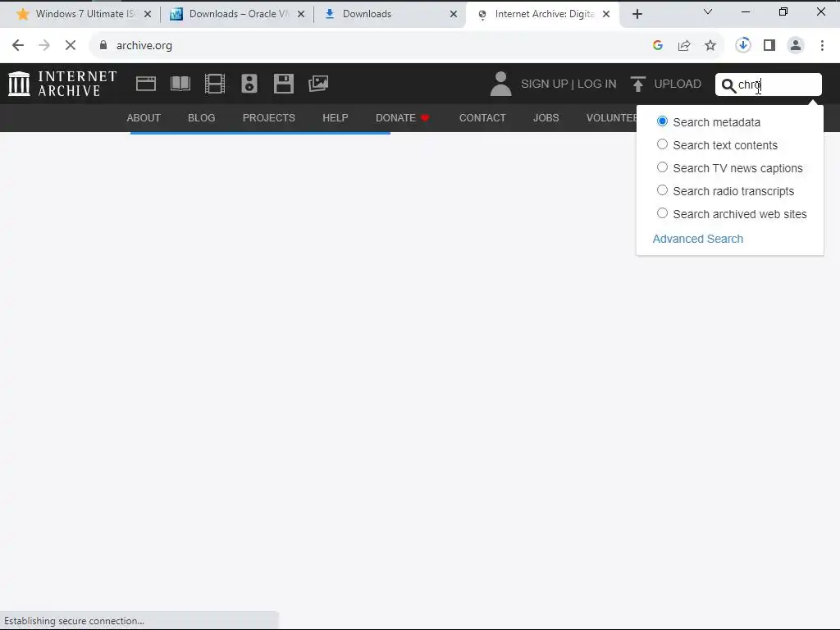The width and height of the screenshot is (840, 630).
Task: Open the CONTACT menu item
Action: [x=482, y=118]
